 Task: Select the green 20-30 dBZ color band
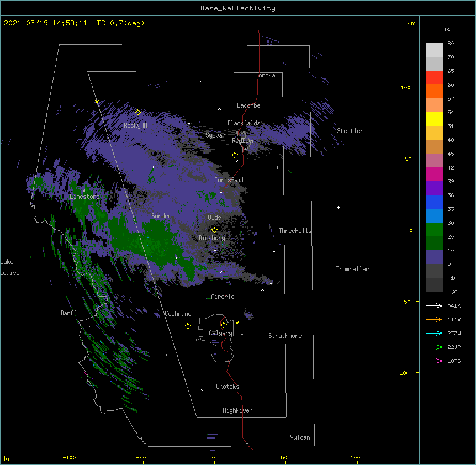[x=434, y=230]
